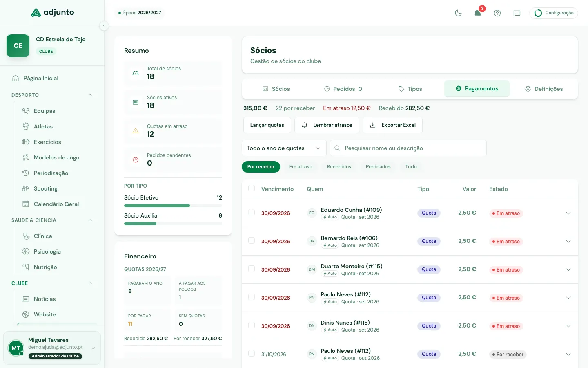
Task: Click the Psicologia brain icon
Action: (x=26, y=251)
